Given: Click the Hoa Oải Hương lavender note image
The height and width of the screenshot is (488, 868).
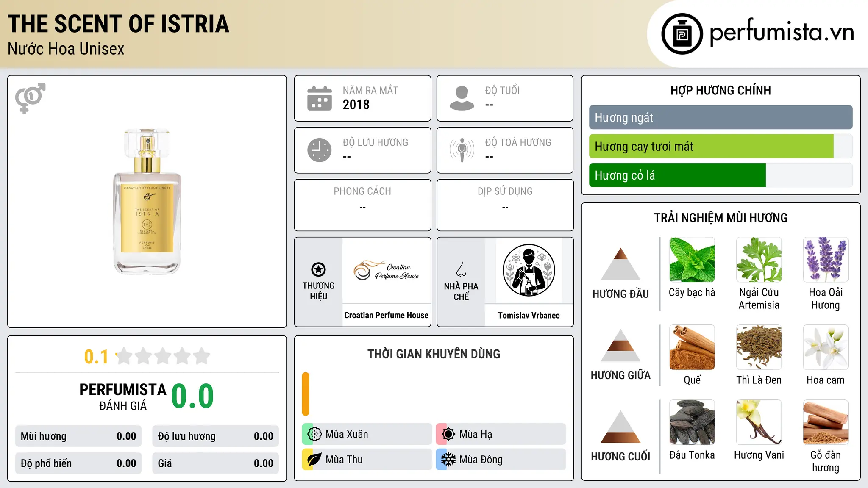Looking at the screenshot, I should point(826,260).
